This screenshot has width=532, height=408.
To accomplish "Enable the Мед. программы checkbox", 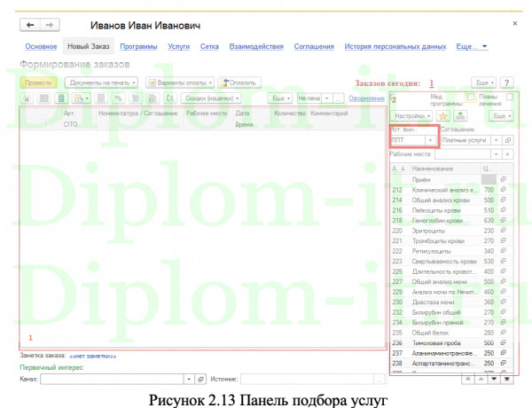I will [471, 96].
